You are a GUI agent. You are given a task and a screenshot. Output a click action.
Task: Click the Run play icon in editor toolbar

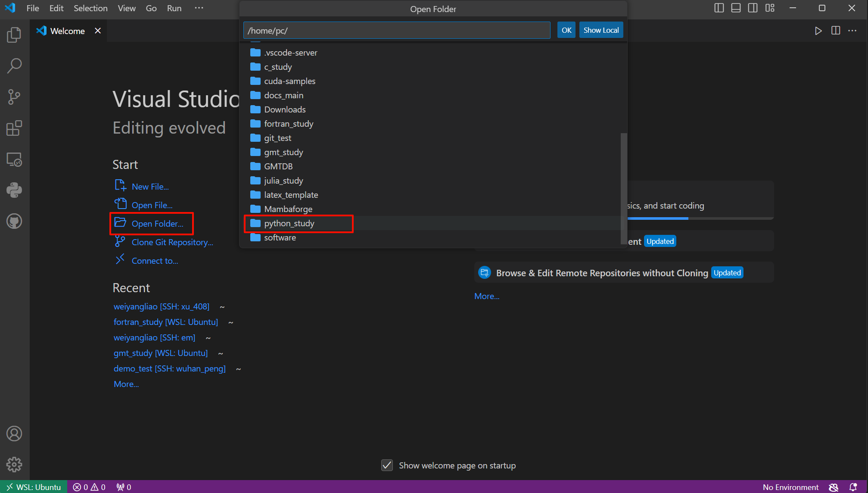click(818, 31)
